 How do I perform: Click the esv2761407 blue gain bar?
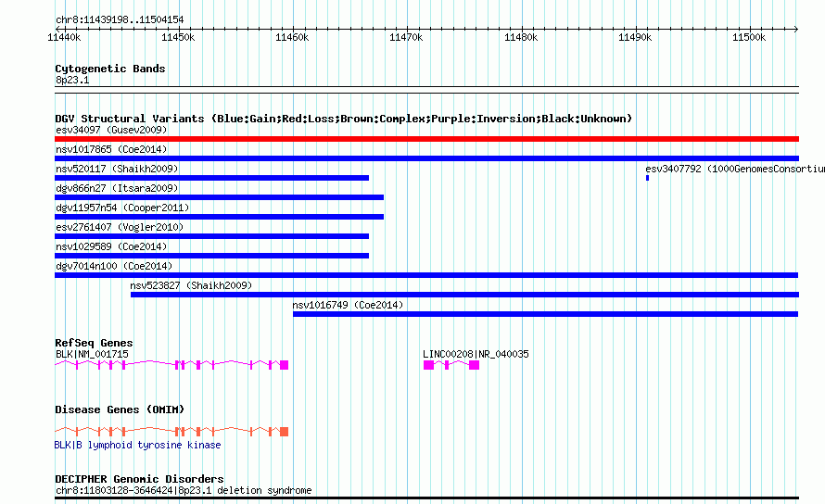[211, 236]
